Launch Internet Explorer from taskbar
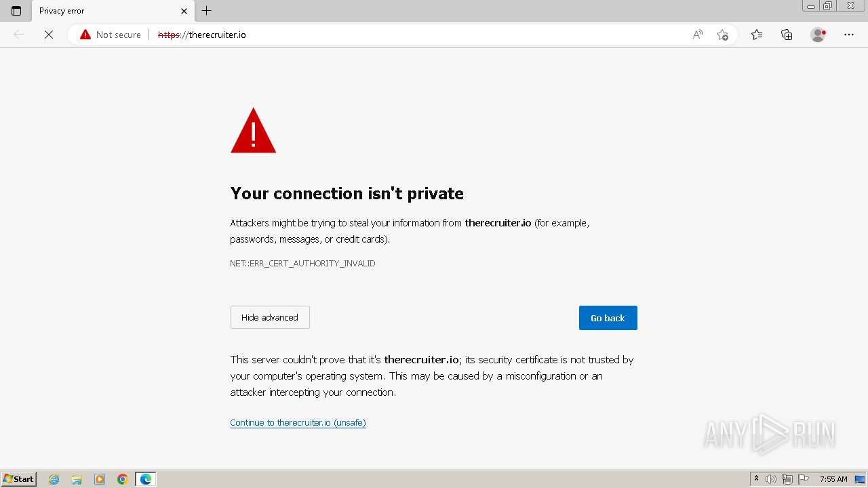The width and height of the screenshot is (868, 488). click(54, 479)
